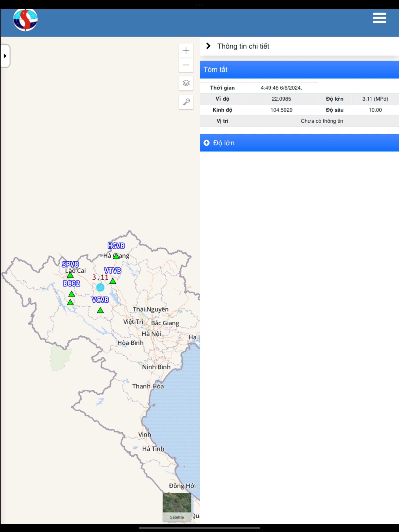Open the hamburger menu
Screen dimensions: 399x532
coord(379,18)
